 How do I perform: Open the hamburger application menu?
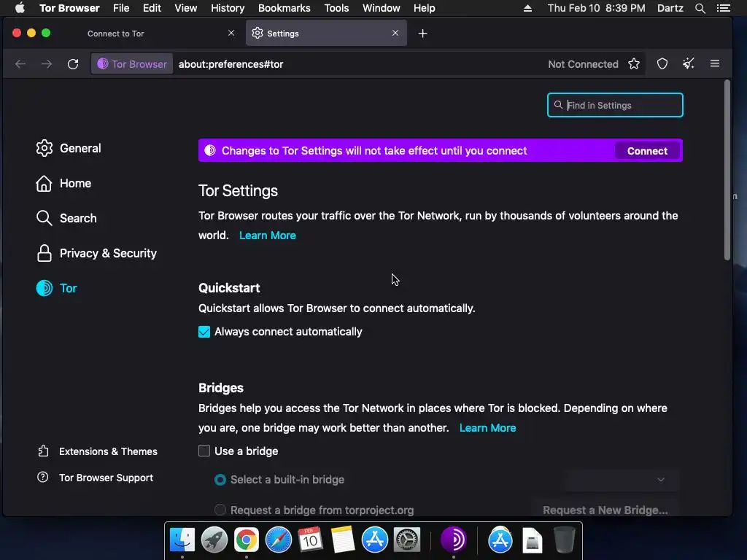tap(715, 63)
